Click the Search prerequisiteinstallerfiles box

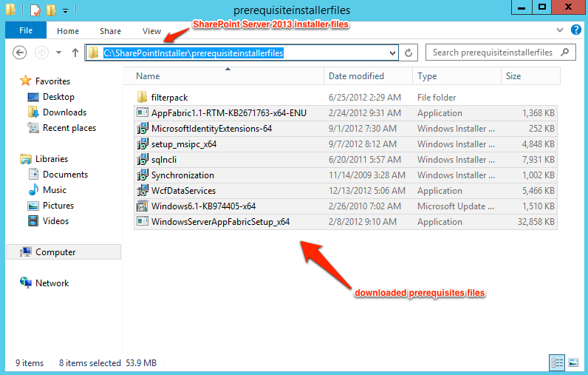[x=501, y=53]
